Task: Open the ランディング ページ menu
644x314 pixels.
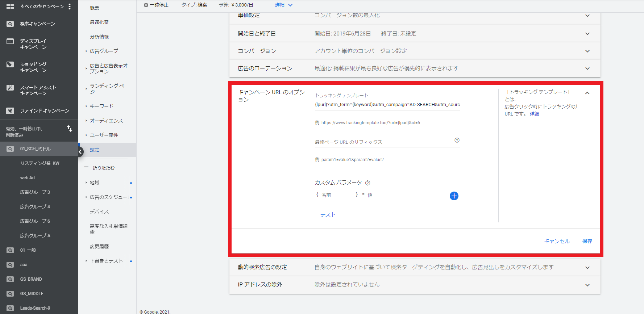Action: (x=109, y=89)
